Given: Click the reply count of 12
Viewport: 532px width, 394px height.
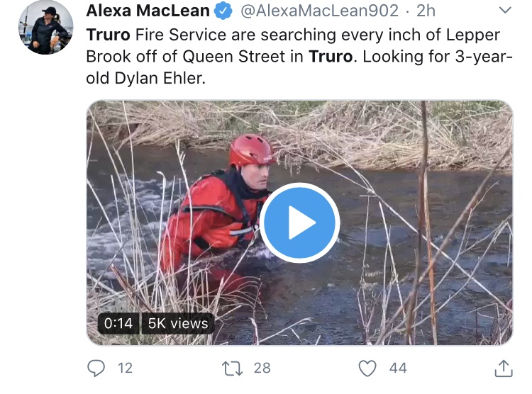Looking at the screenshot, I should click(x=125, y=368).
